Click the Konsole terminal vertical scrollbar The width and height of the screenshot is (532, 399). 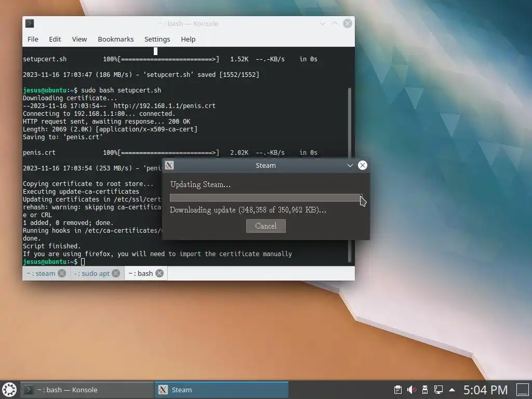point(350,175)
